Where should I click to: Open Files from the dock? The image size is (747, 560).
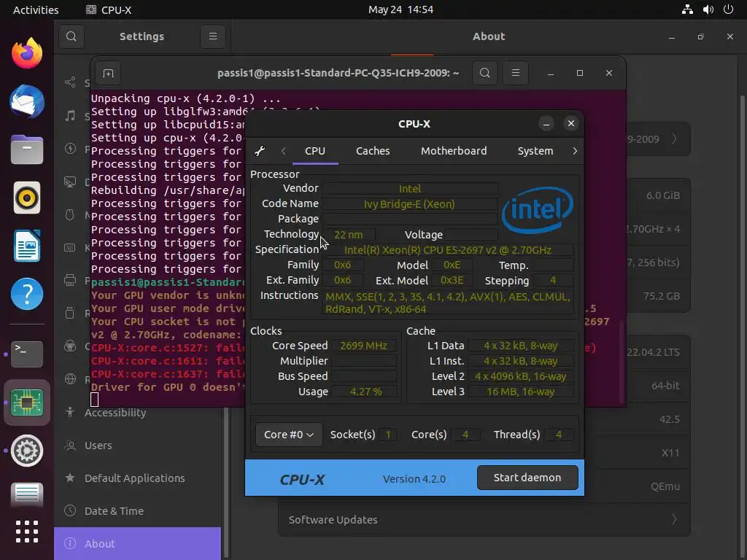tap(27, 149)
